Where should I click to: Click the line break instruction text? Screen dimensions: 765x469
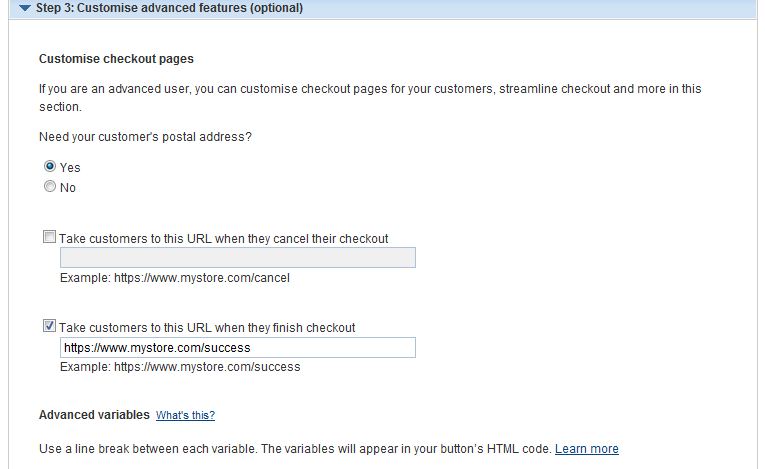pyautogui.click(x=295, y=449)
